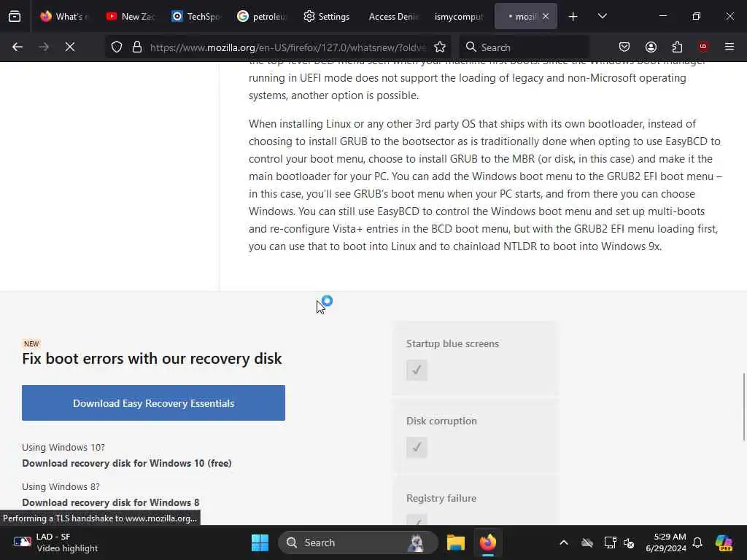Open the notifications bell icon
The height and width of the screenshot is (560, 747).
click(x=697, y=542)
